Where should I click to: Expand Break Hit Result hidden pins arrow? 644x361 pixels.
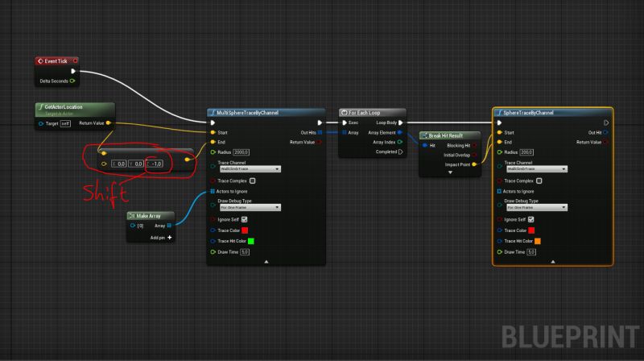click(450, 172)
